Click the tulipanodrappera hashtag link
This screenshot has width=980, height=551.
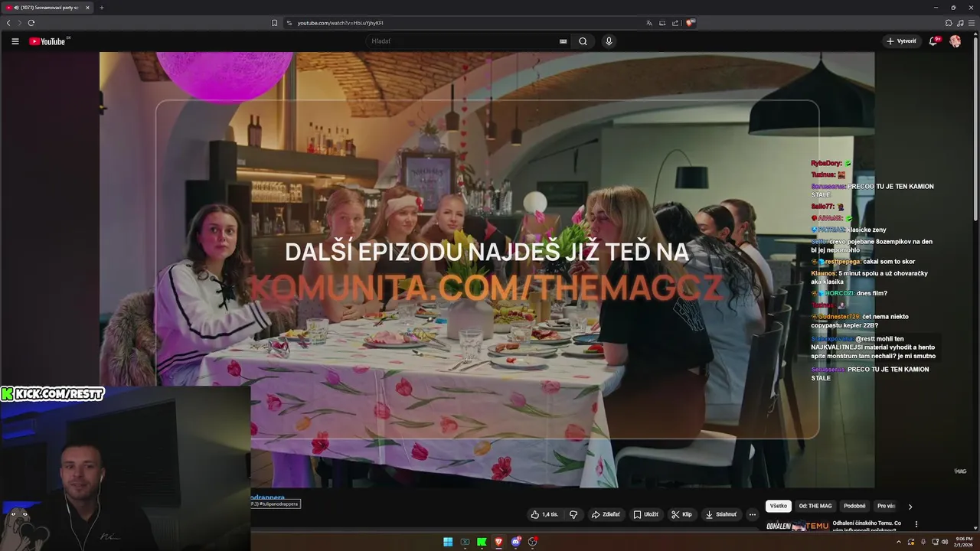267,497
